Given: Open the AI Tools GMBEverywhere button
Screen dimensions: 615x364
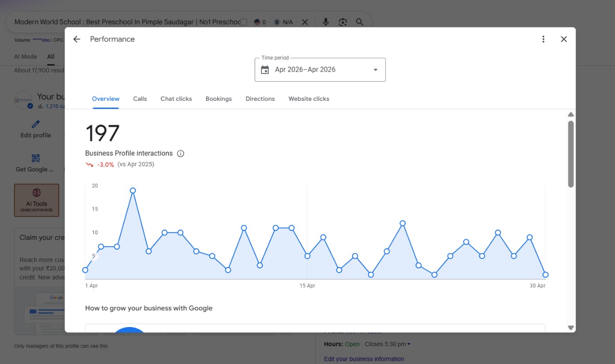Looking at the screenshot, I should click(x=37, y=200).
